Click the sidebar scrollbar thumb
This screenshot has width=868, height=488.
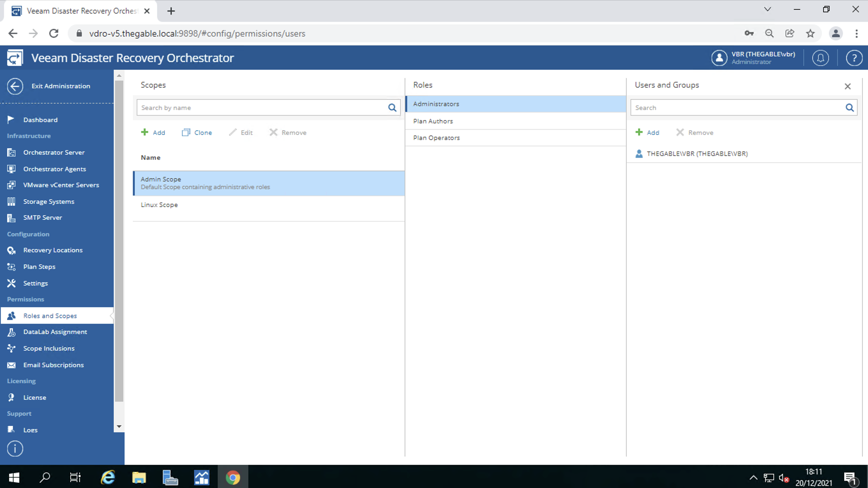pyautogui.click(x=119, y=241)
